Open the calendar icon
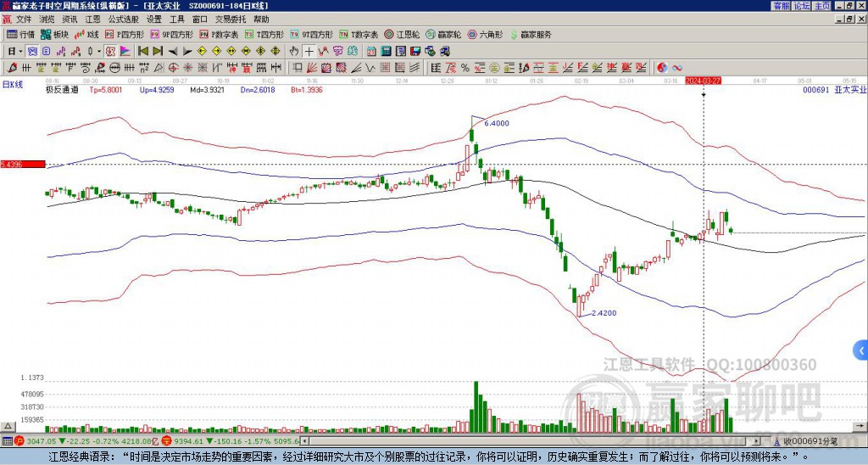Image resolution: width=868 pixels, height=465 pixels. click(x=371, y=52)
